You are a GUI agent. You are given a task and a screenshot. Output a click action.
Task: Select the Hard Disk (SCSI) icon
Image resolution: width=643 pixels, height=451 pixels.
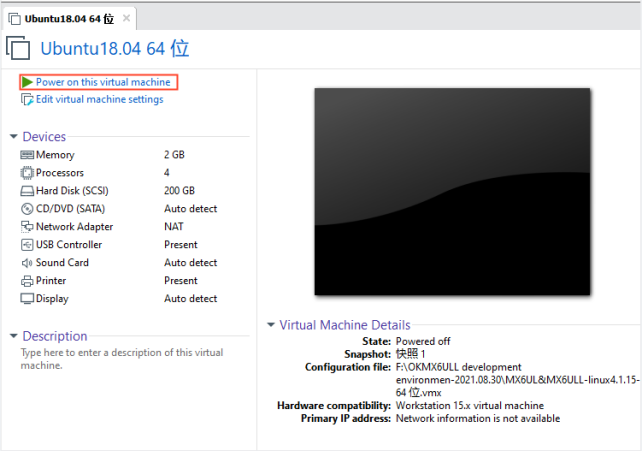[x=28, y=191]
